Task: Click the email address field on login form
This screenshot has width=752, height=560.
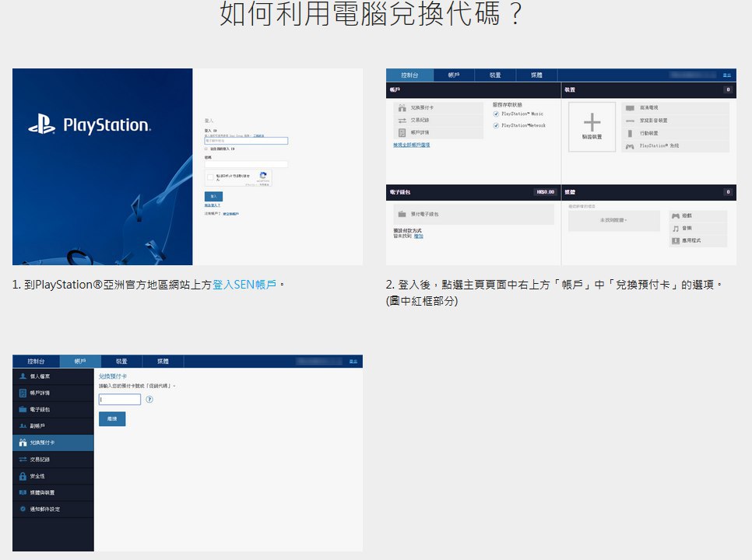Action: pyautogui.click(x=246, y=141)
